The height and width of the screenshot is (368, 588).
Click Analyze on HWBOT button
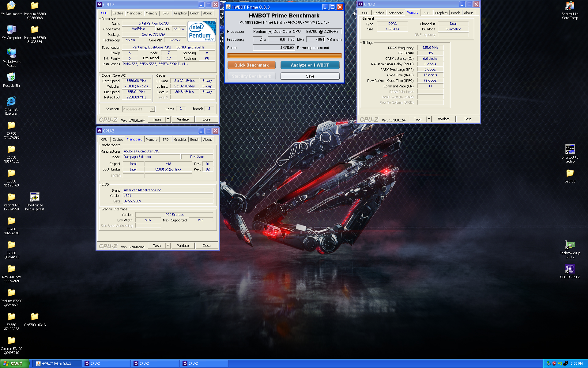click(x=310, y=65)
